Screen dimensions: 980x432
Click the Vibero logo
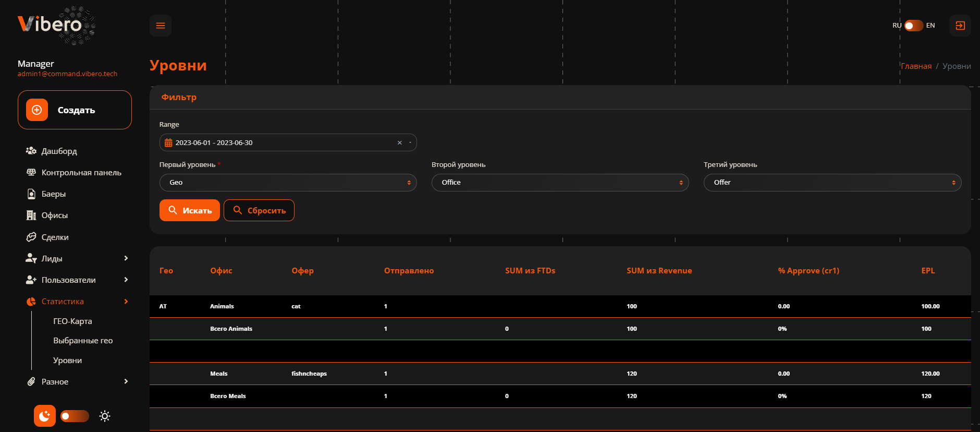tap(56, 25)
